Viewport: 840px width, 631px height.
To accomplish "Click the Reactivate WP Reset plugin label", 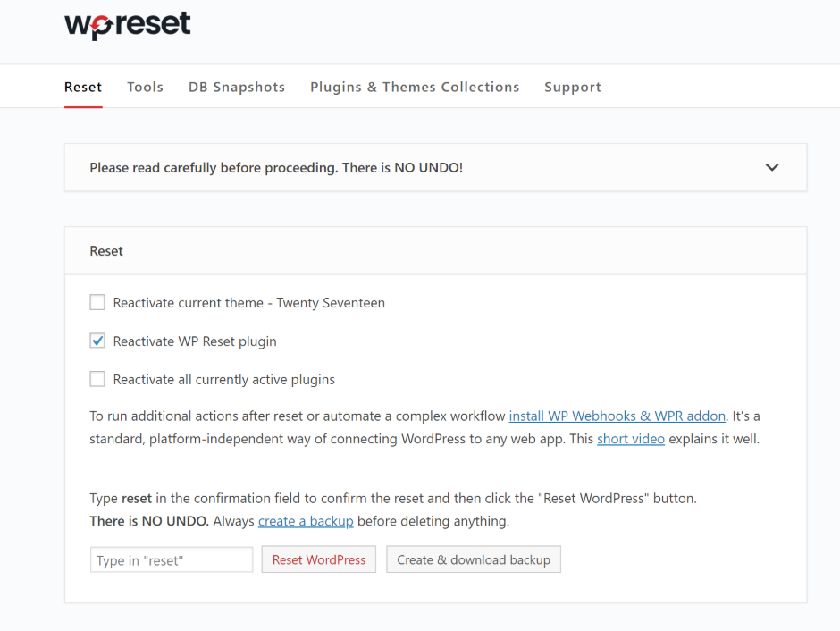I will click(195, 341).
